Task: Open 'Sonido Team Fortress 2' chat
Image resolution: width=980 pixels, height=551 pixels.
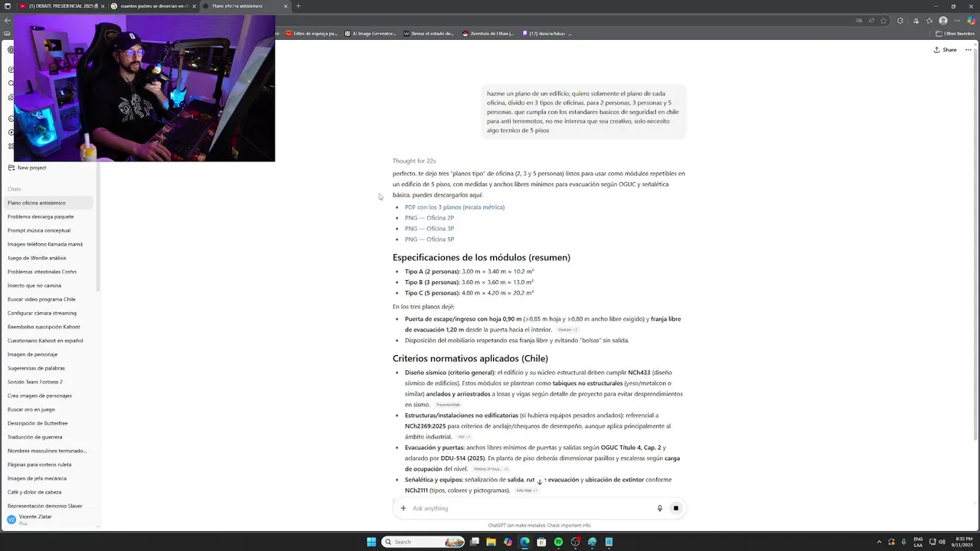Action: (x=48, y=382)
